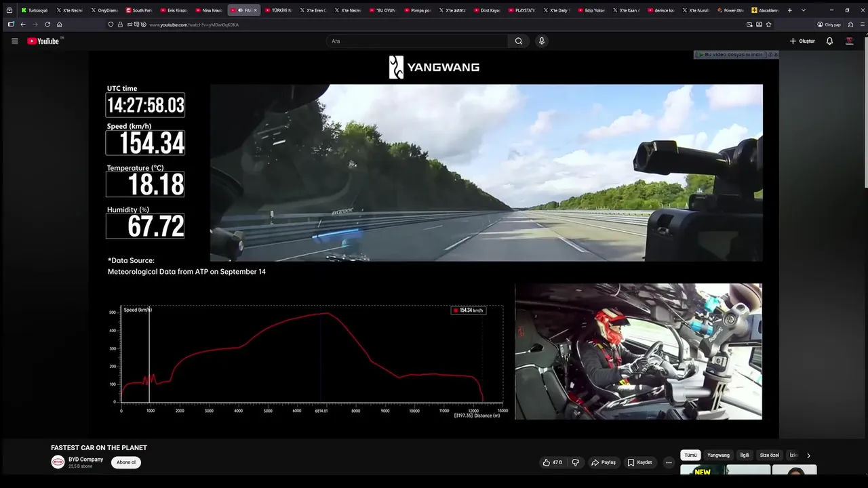
Task: Close the active FAS video tab
Action: tap(256, 10)
